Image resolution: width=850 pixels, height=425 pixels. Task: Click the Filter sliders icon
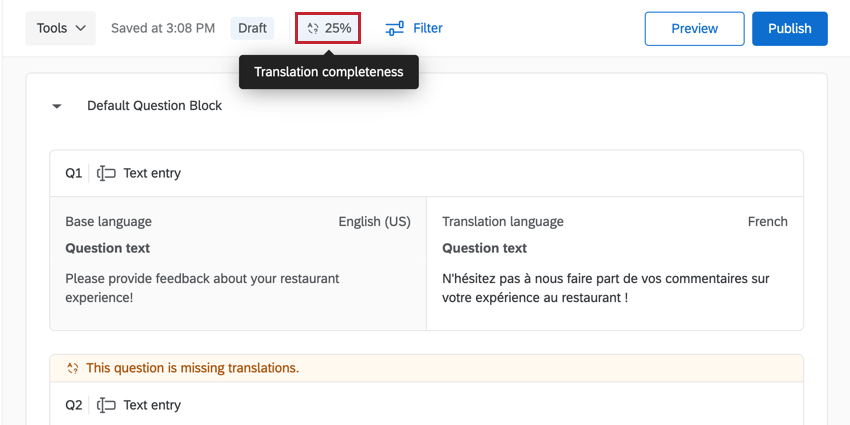[x=395, y=29]
